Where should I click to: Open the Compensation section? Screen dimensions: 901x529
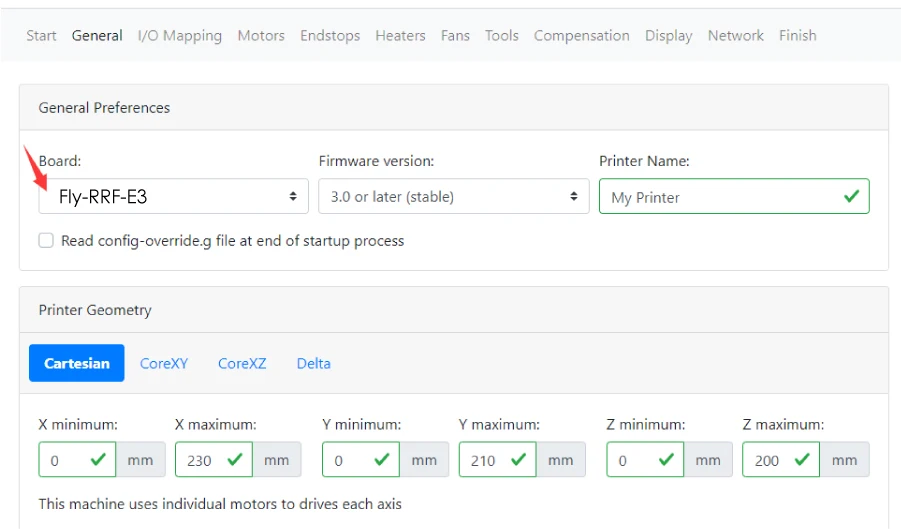coord(581,35)
